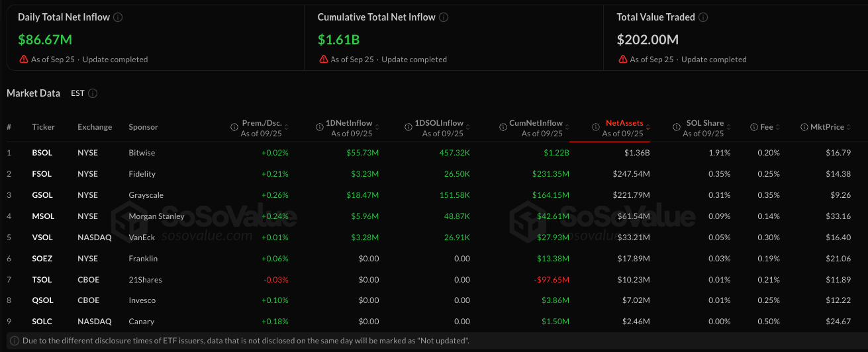Click the 21Shares sponsor cell

(x=145, y=280)
